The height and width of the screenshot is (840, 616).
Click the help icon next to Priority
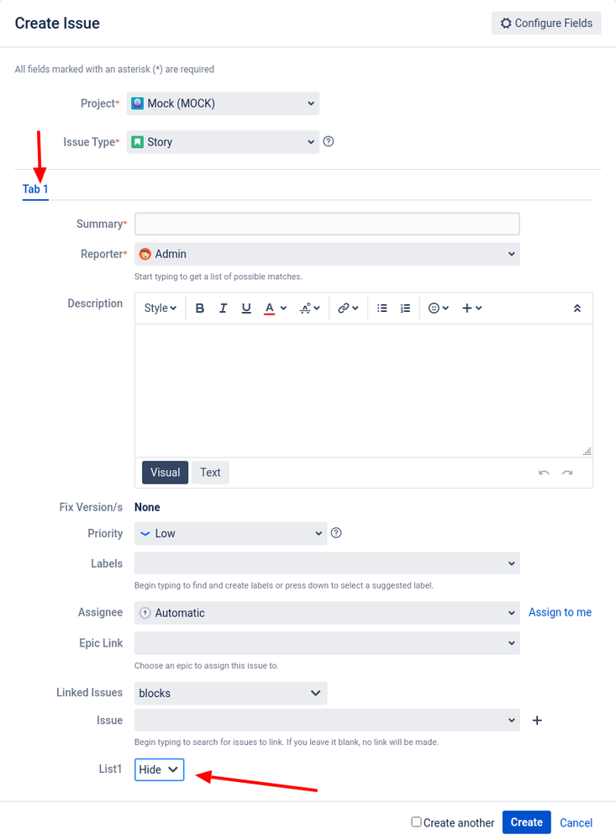(x=336, y=533)
